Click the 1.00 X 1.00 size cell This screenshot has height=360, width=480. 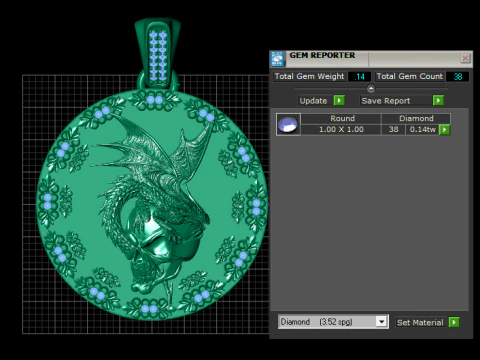click(x=341, y=129)
